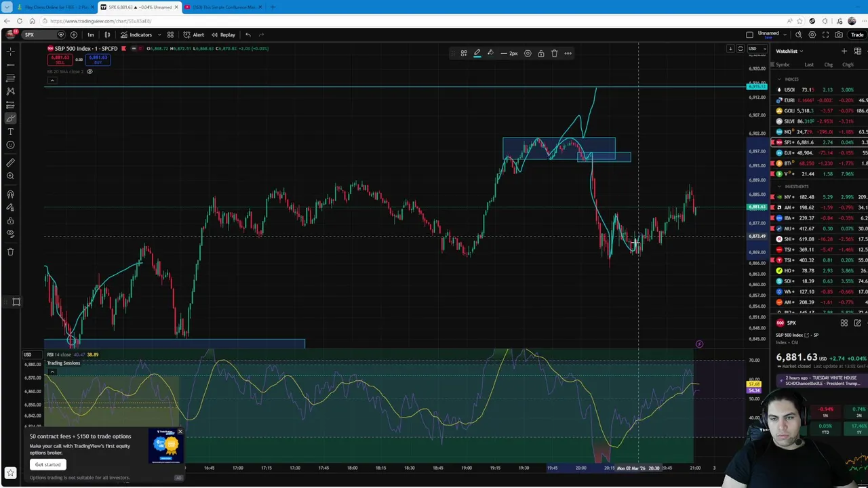This screenshot has height=488, width=868.
Task: Remove drawings with left sidebar trash icon
Action: 10,251
